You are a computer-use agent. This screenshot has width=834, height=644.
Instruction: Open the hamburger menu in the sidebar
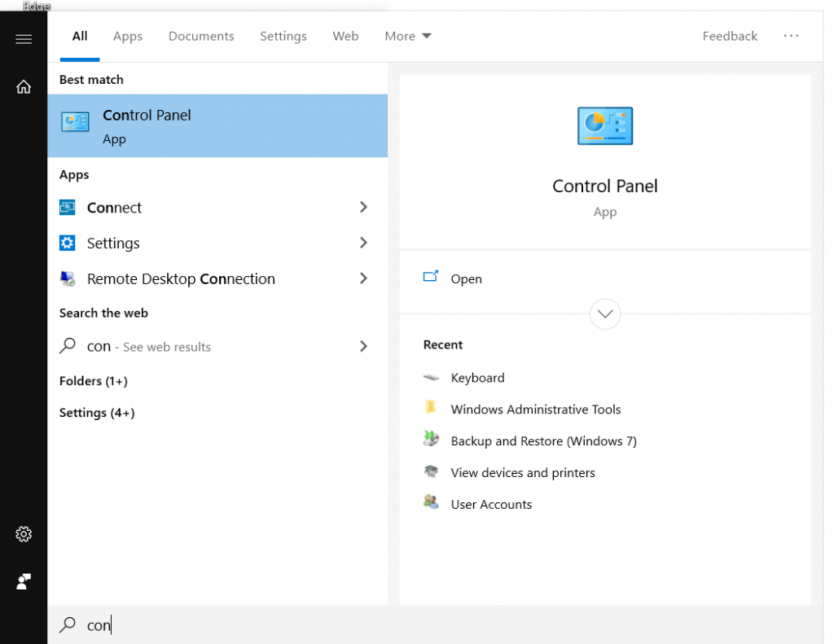[x=24, y=39]
